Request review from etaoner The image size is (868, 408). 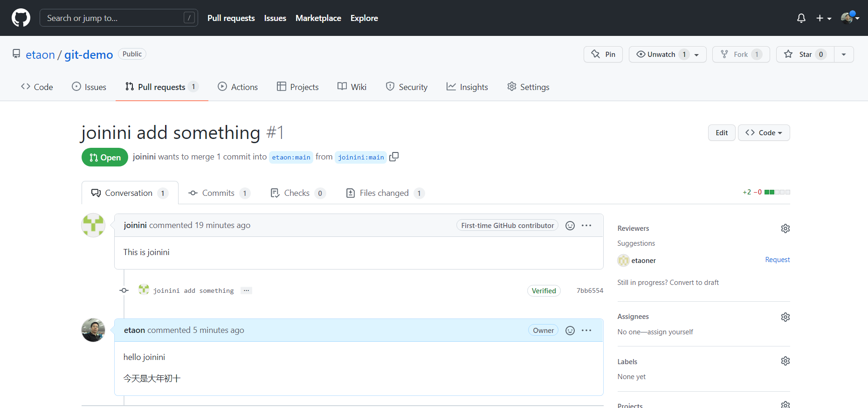coord(778,260)
